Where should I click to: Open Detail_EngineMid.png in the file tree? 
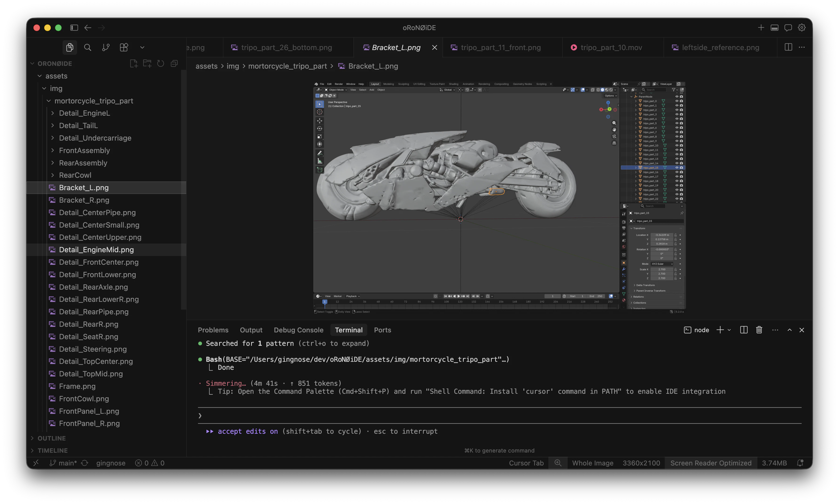coord(106,250)
